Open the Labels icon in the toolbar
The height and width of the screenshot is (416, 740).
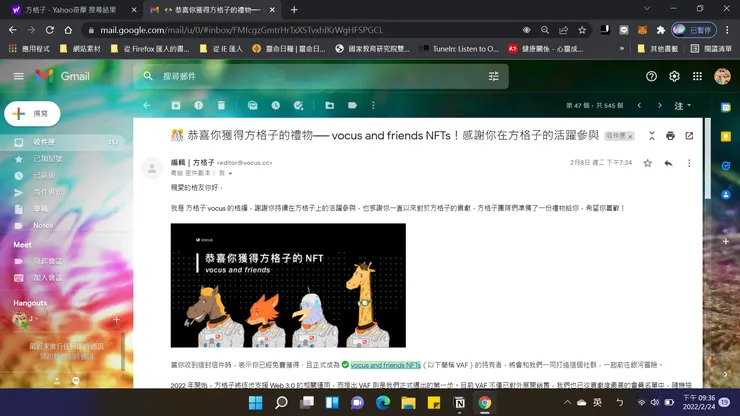tap(352, 105)
